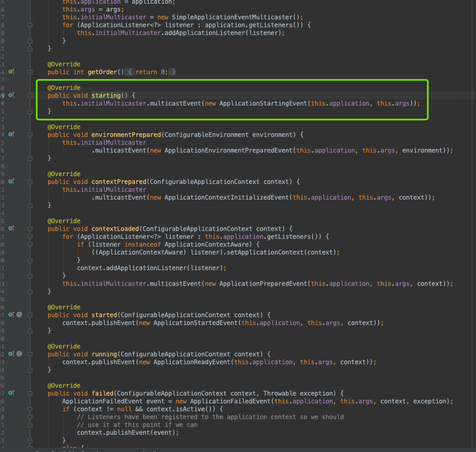Click the SimpleApplicationEventMulticaster constructor call
The image size is (476, 452).
tap(230, 17)
